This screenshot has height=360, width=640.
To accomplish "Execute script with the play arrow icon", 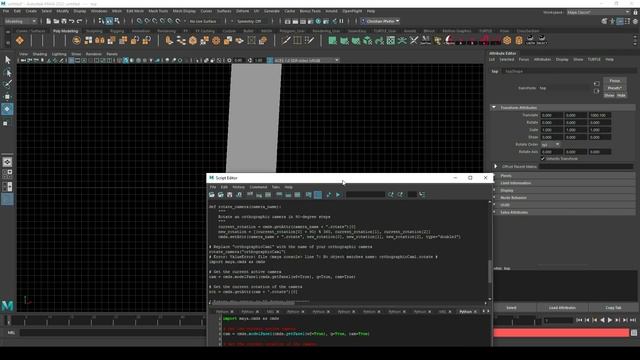I will pyautogui.click(x=338, y=195).
